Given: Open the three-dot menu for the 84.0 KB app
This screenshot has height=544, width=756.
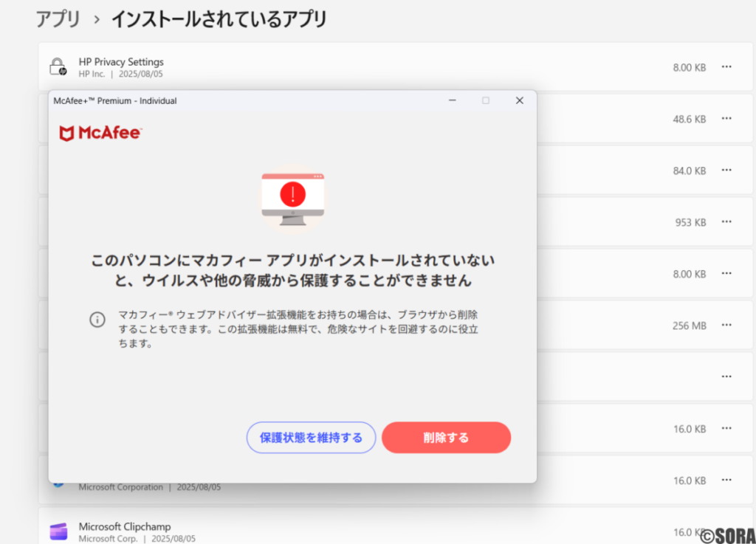Looking at the screenshot, I should [x=726, y=170].
